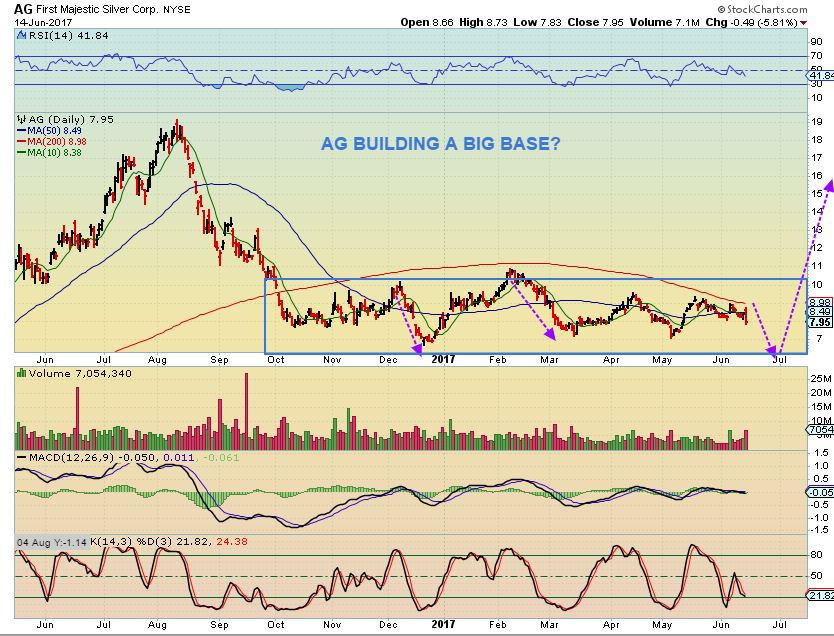
Task: Click the -0.05 MACD axis tag
Action: [x=821, y=492]
